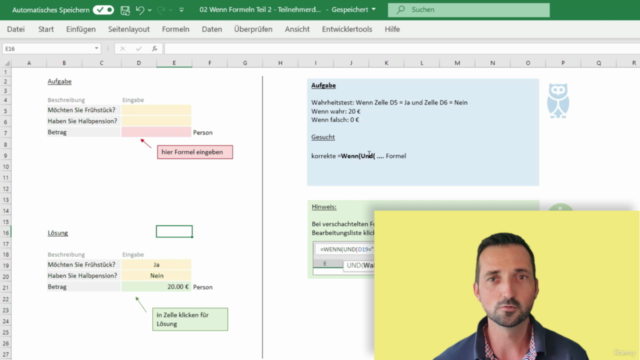The width and height of the screenshot is (640, 360).
Task: Click the select all corner triangle
Action: (7, 63)
